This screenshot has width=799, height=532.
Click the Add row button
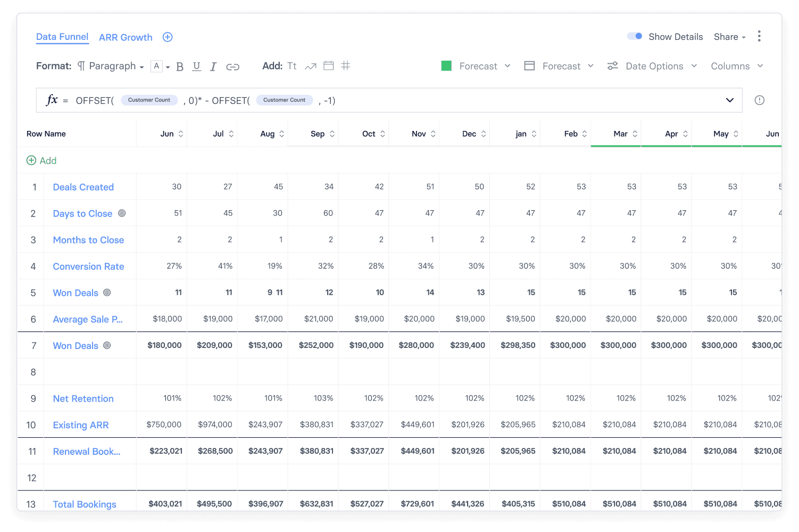click(41, 160)
